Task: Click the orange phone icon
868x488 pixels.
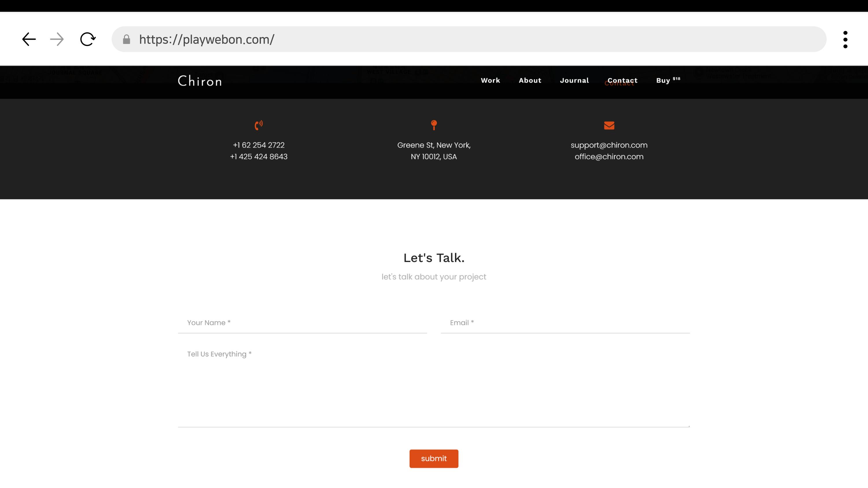Action: (x=259, y=125)
